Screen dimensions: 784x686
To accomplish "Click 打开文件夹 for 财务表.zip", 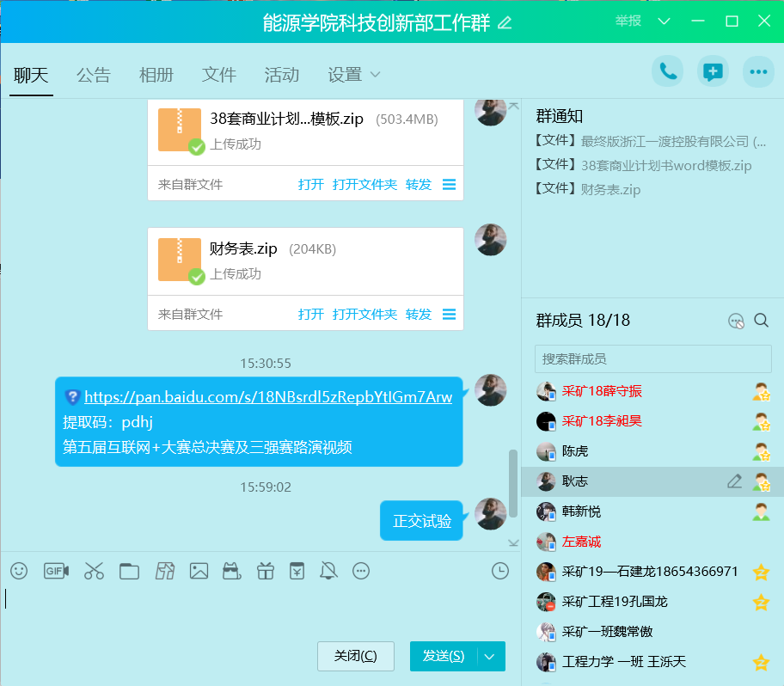I will tap(364, 315).
